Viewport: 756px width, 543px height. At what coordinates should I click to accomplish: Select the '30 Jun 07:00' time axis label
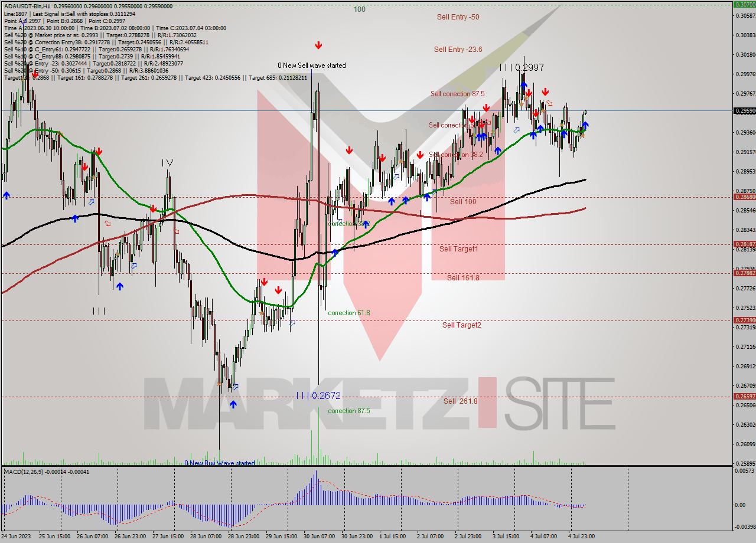coord(319,537)
